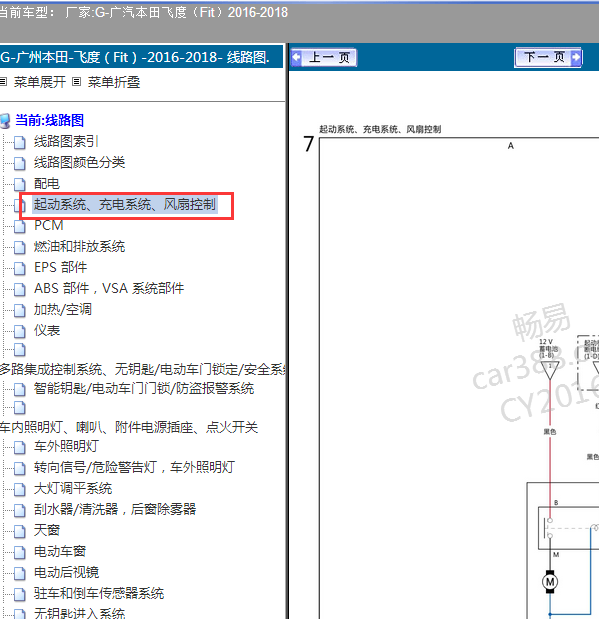Open 燃油和排放系统 diagram
This screenshot has height=619, width=599.
click(x=79, y=247)
